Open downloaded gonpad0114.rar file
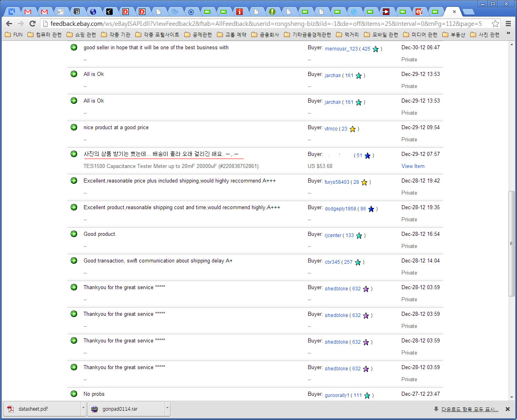Screen dimensions: 517x420 click(126, 409)
